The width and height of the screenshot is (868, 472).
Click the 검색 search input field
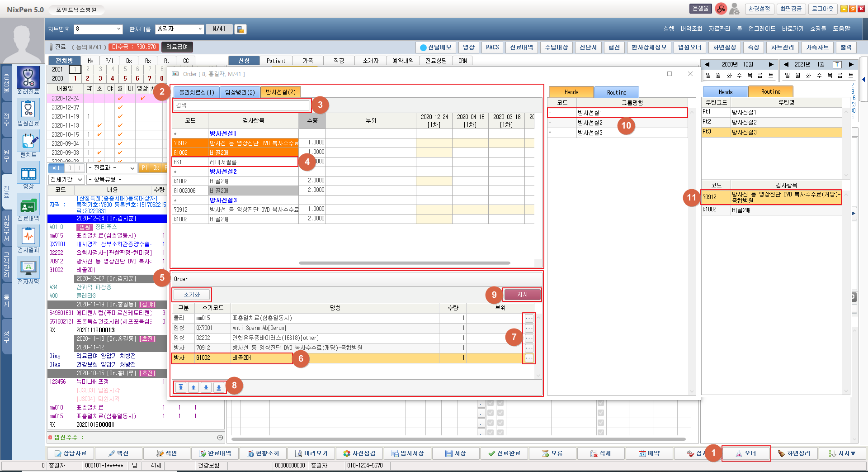pos(241,105)
